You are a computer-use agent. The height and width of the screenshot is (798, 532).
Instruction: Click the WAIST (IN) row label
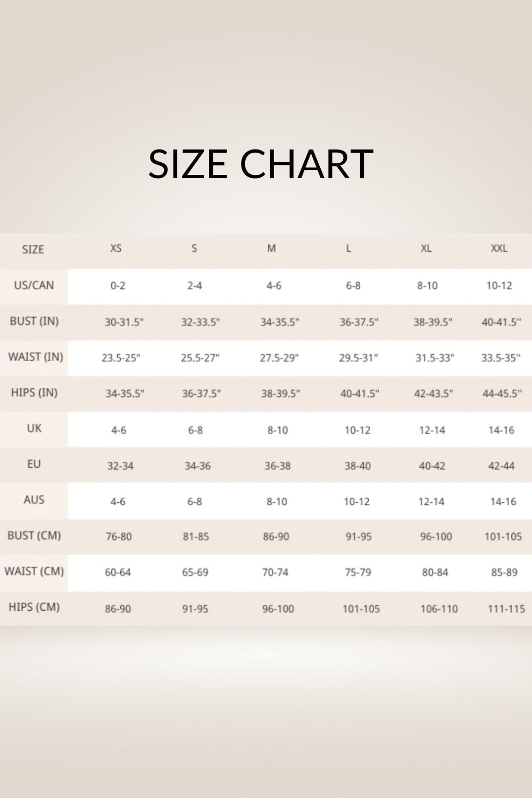click(x=35, y=357)
